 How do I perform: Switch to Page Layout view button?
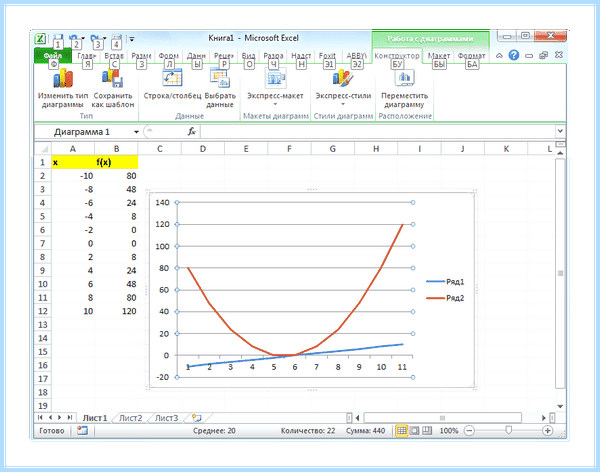point(414,431)
